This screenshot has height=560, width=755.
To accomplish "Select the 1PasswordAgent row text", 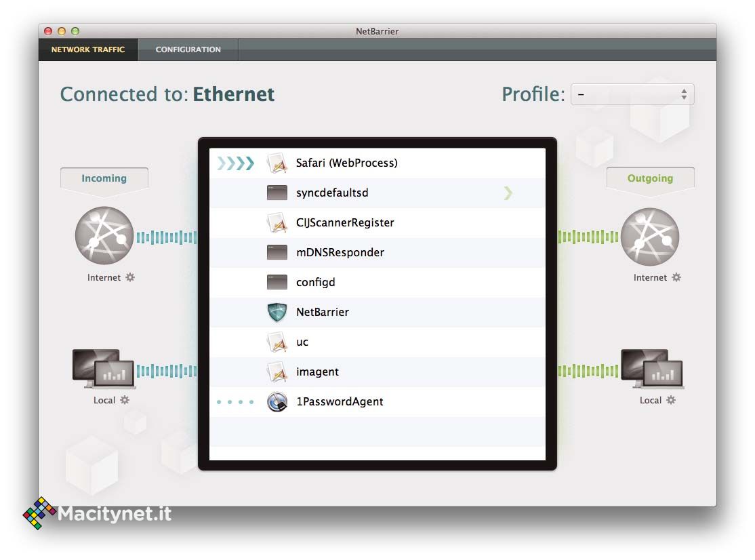I will coord(340,401).
